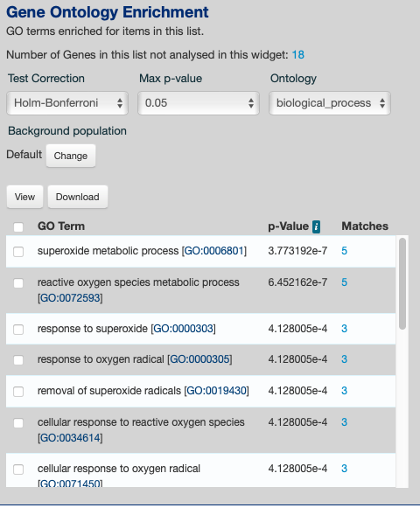The width and height of the screenshot is (420, 508).
Task: Check the response to oxygen radical row
Action: [18, 360]
